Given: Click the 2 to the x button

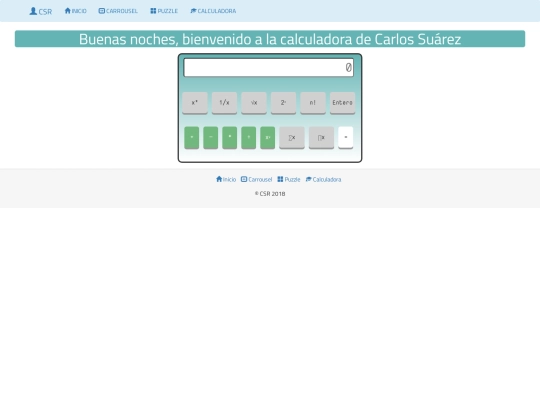Looking at the screenshot, I should point(283,103).
